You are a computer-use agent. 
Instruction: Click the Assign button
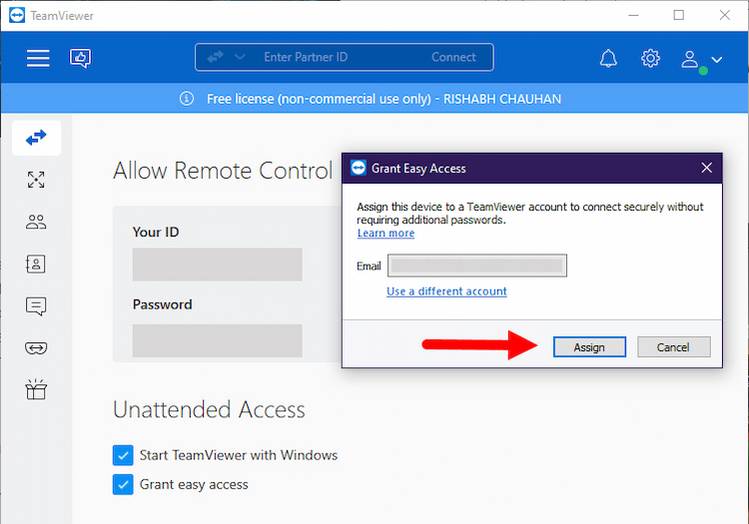click(589, 347)
